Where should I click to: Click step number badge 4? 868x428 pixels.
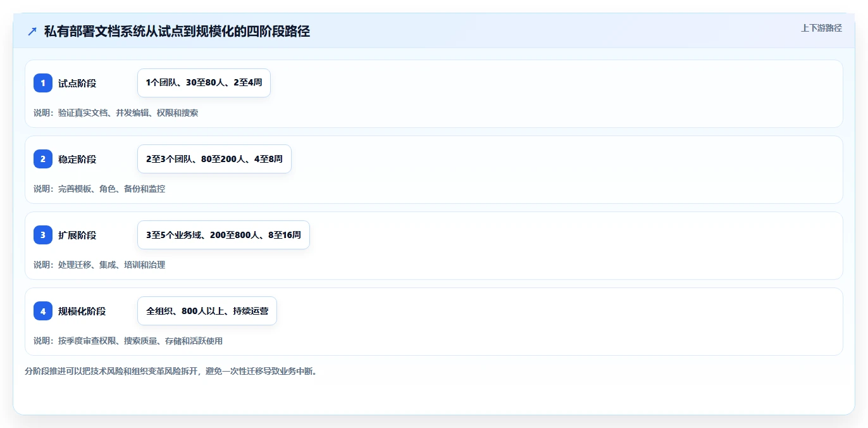[43, 311]
